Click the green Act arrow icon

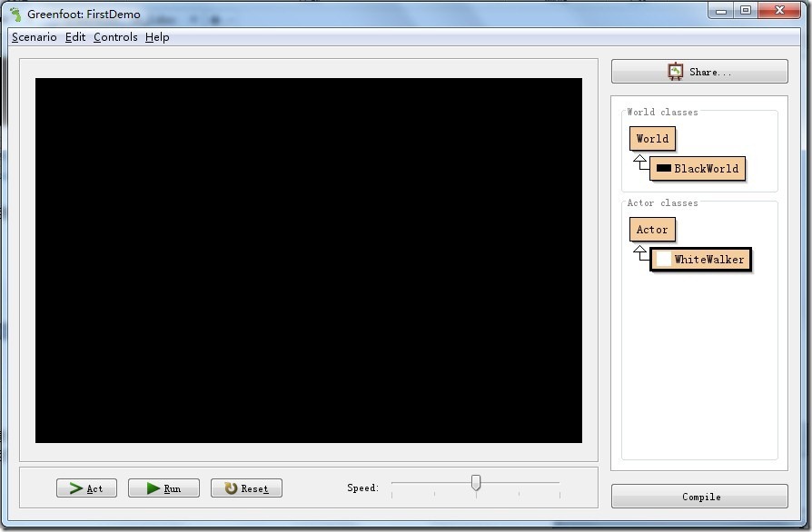pyautogui.click(x=76, y=488)
